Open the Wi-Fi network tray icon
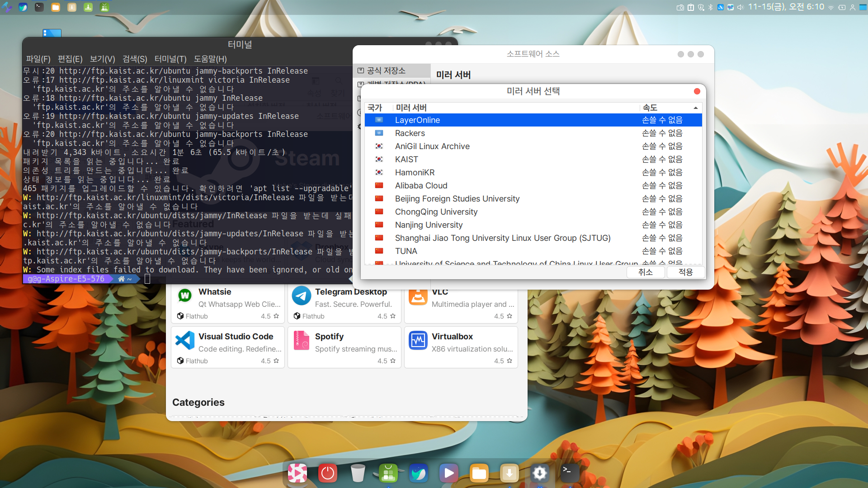This screenshot has height=488, width=868. (x=831, y=7)
